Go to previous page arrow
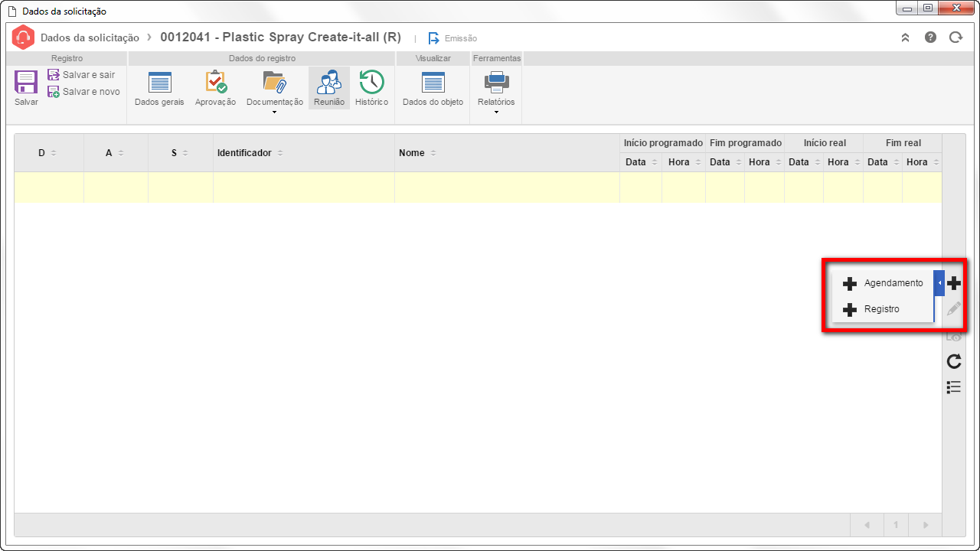Screen dimensions: 980x551 [x=867, y=525]
